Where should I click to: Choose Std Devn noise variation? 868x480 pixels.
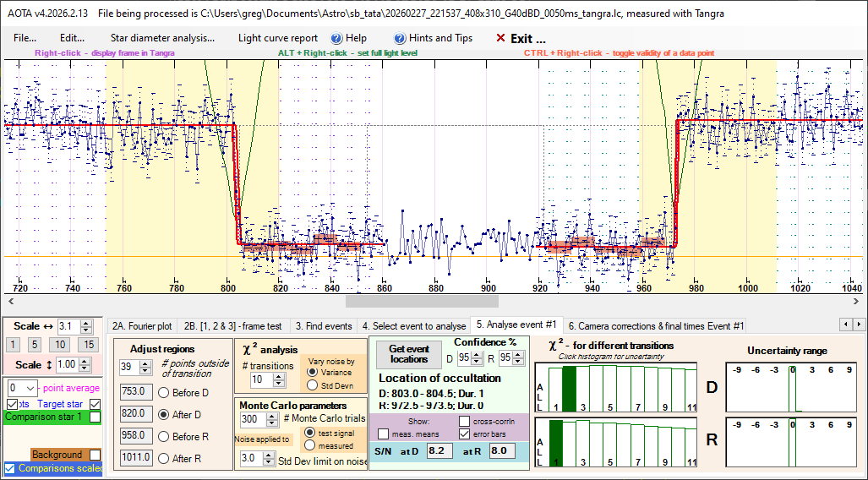[313, 385]
